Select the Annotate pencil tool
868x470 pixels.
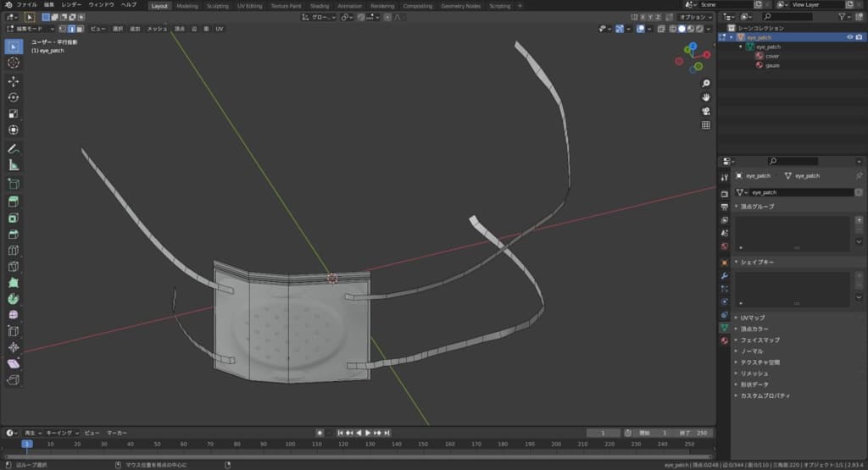(14, 149)
